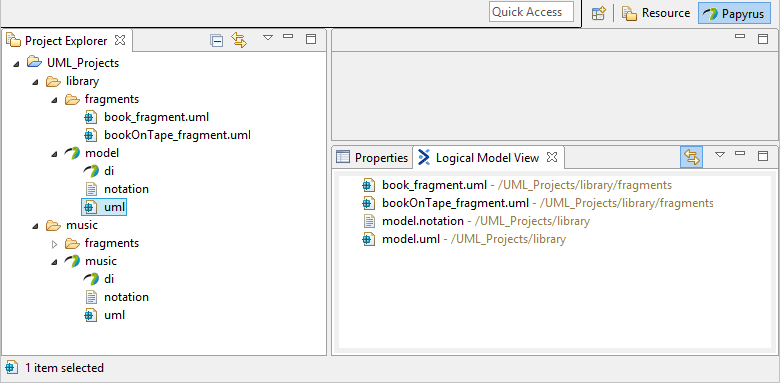Select the di entry under music model
Screen dimensions: 780x383
pos(109,279)
